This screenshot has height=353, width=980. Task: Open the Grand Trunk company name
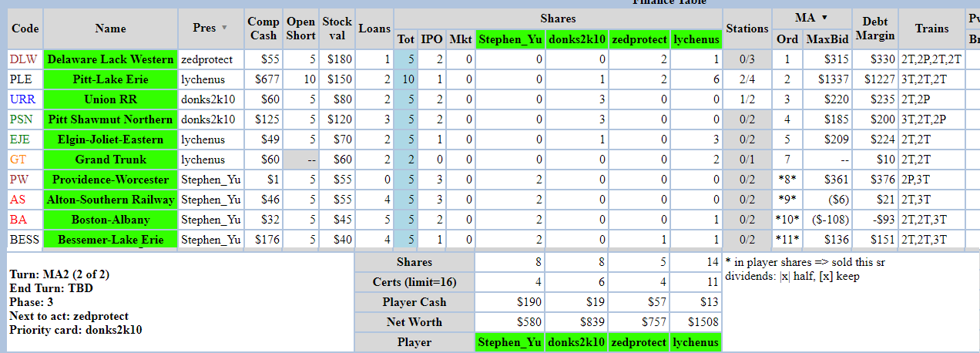(110, 160)
